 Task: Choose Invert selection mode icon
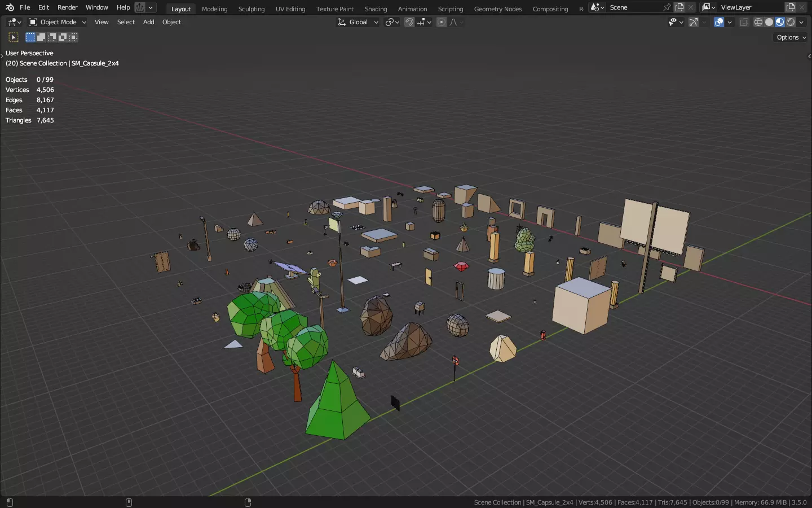[x=63, y=37]
